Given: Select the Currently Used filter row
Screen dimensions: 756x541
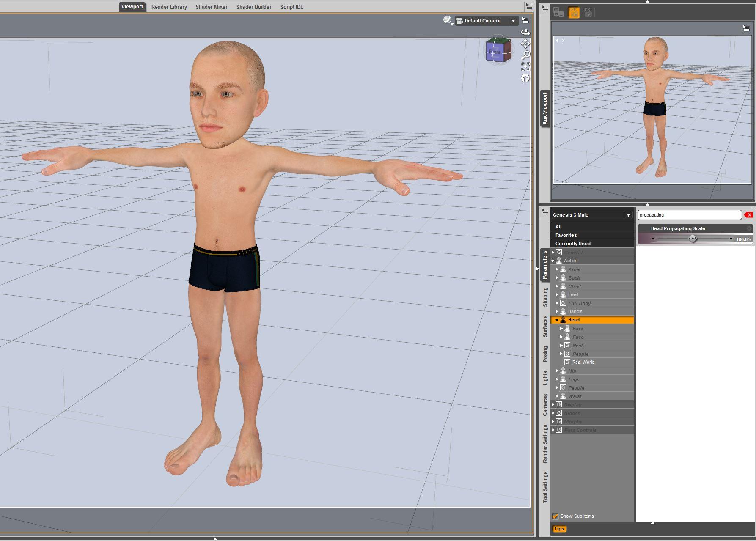Looking at the screenshot, I should [592, 244].
